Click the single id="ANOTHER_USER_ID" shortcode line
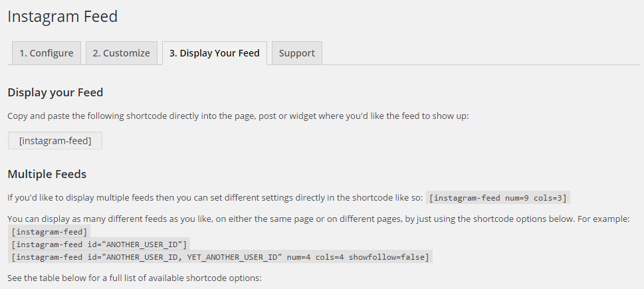Screen dimensions: 644x289 100,244
